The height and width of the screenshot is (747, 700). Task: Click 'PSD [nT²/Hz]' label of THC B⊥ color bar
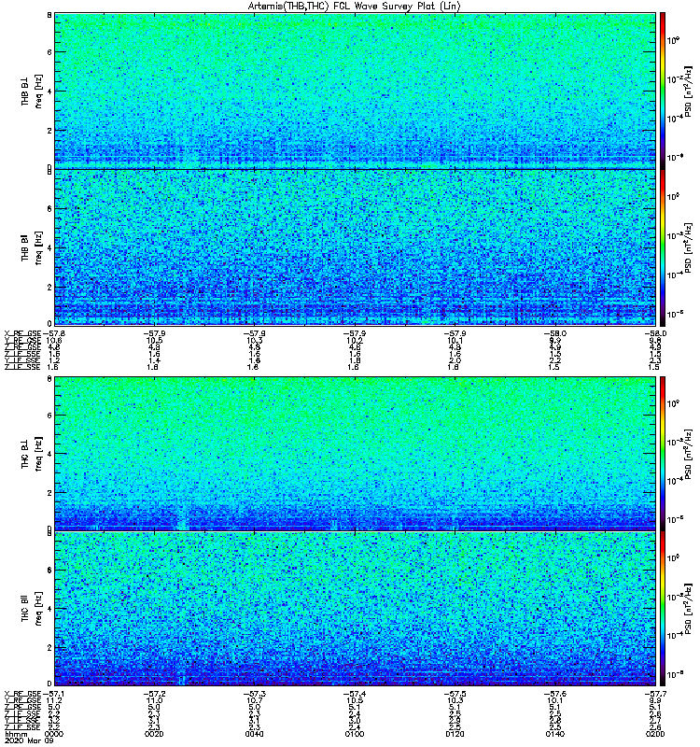688,454
